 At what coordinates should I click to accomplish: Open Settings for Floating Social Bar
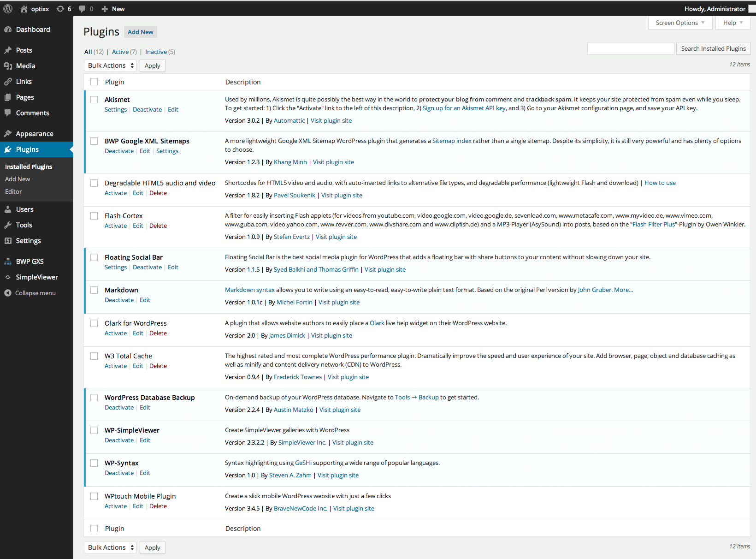tap(116, 267)
